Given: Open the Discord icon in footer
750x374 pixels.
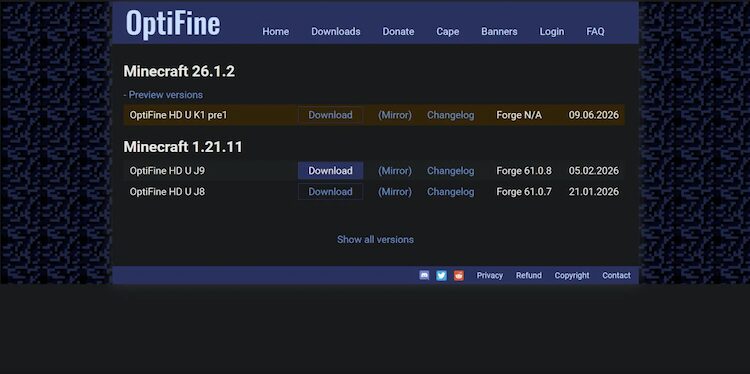Looking at the screenshot, I should [424, 275].
